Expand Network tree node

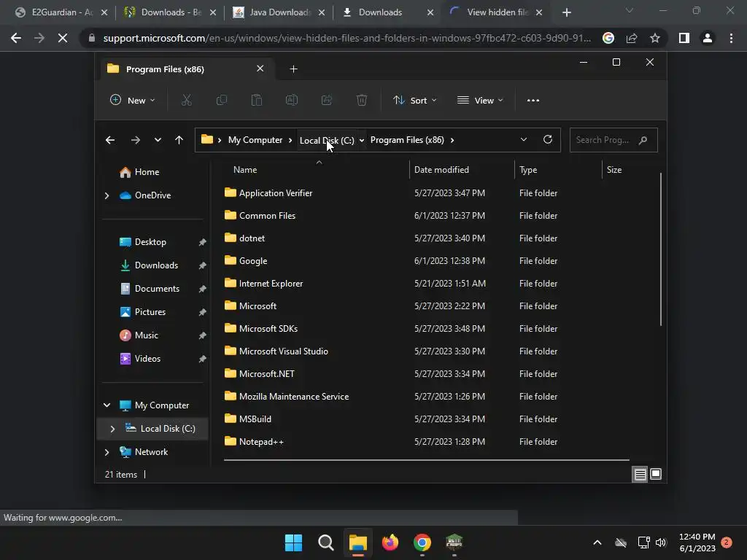pyautogui.click(x=107, y=452)
